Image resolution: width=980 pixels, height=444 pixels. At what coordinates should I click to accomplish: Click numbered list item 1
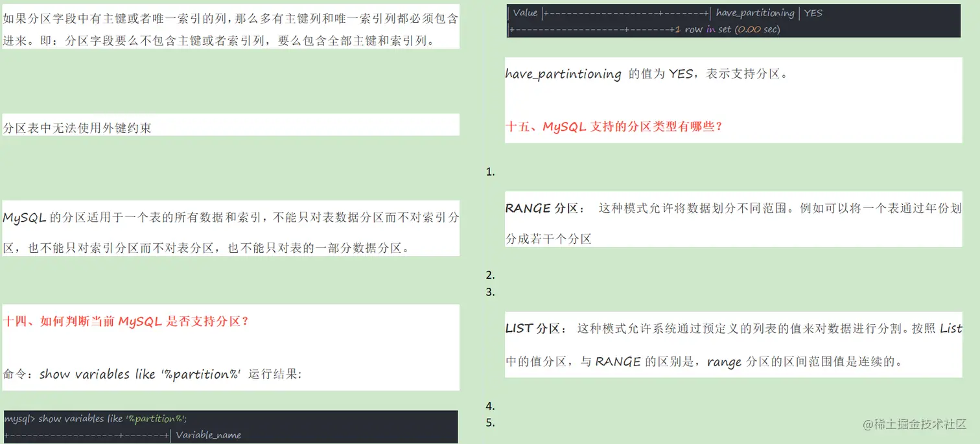coord(491,172)
